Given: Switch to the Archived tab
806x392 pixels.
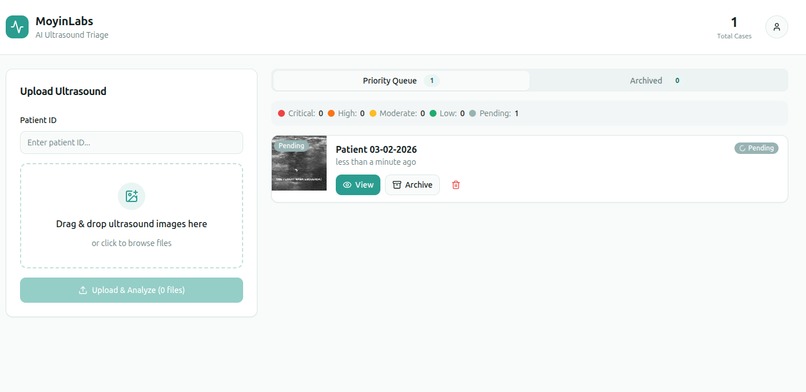Looking at the screenshot, I should [x=658, y=81].
